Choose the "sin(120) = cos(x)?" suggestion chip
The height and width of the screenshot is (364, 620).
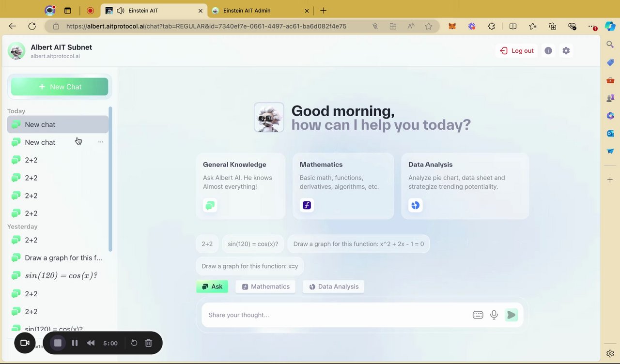coord(253,244)
